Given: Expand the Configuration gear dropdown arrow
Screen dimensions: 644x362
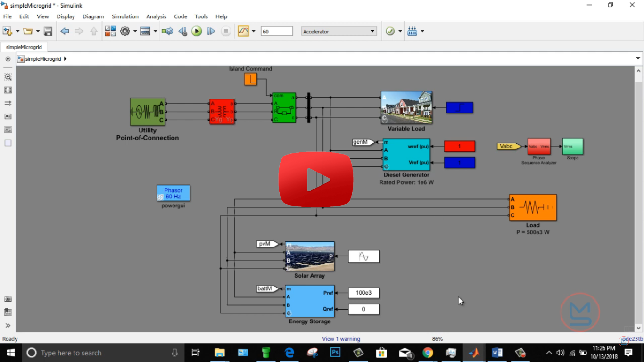Looking at the screenshot, I should pyautogui.click(x=135, y=31).
